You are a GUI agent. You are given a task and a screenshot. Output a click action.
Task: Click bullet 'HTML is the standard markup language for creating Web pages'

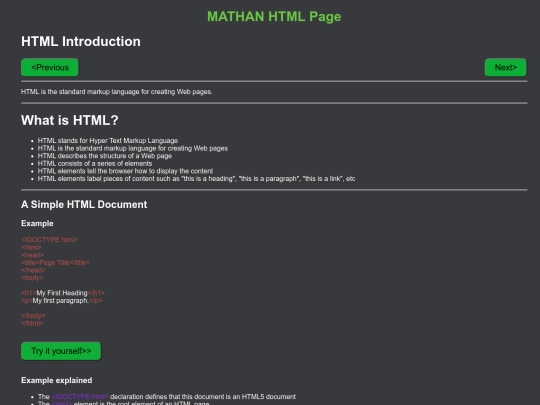coord(133,148)
